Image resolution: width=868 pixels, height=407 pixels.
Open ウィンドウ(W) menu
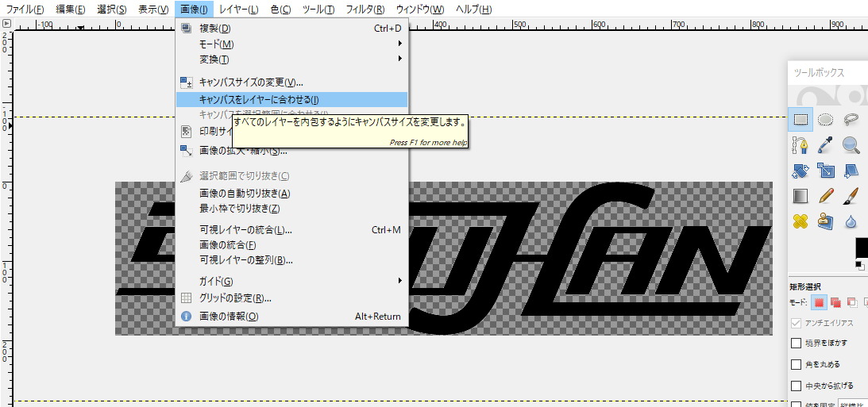420,10
